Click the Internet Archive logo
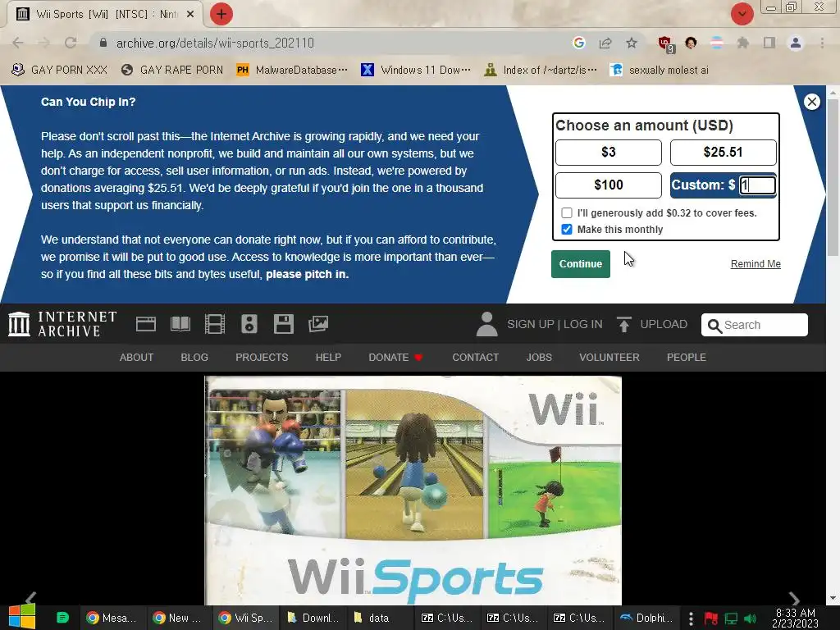Screen dimensions: 840x630 tap(62, 324)
